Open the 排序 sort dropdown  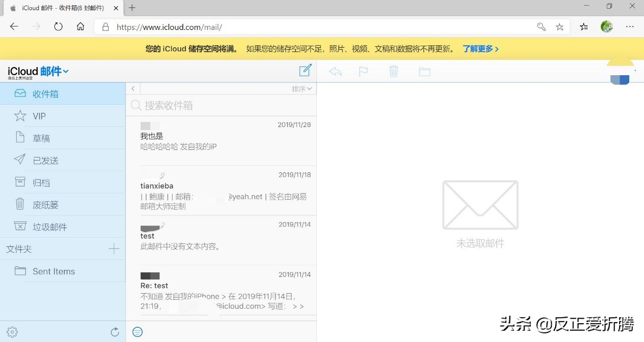(302, 88)
